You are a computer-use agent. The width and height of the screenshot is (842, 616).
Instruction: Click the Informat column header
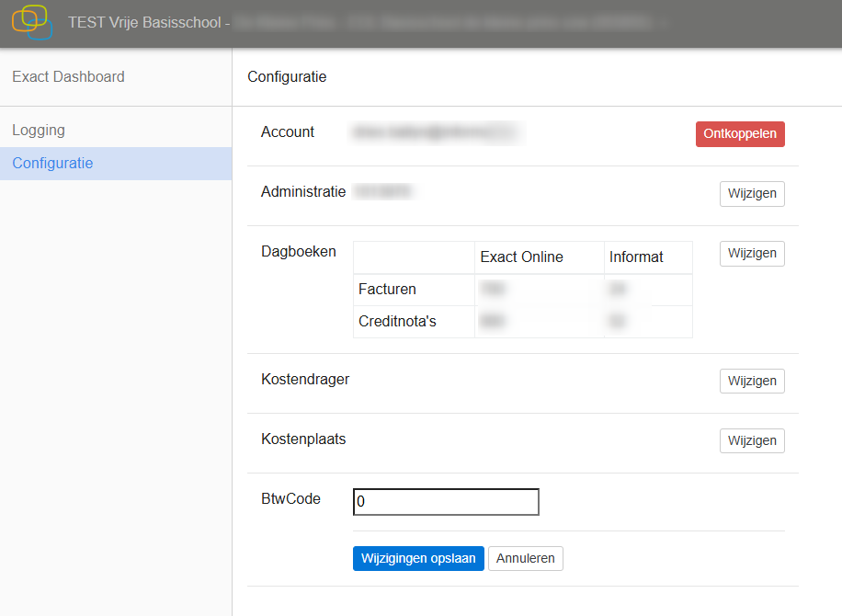point(636,257)
